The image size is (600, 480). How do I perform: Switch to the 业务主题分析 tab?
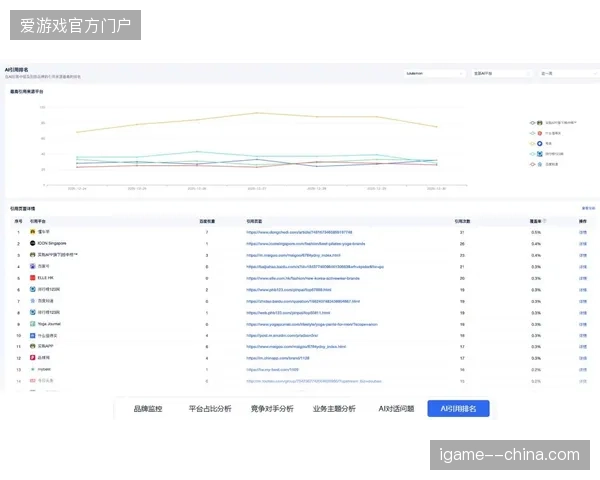pyautogui.click(x=334, y=409)
